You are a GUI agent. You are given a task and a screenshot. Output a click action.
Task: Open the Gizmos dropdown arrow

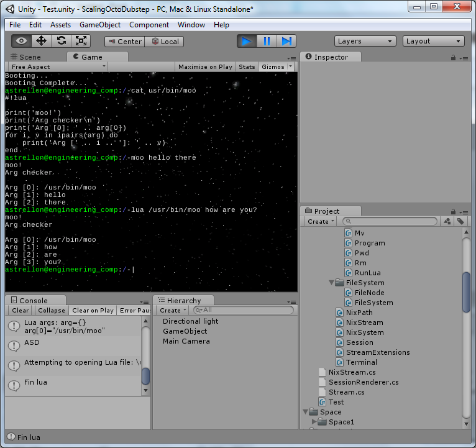[291, 66]
